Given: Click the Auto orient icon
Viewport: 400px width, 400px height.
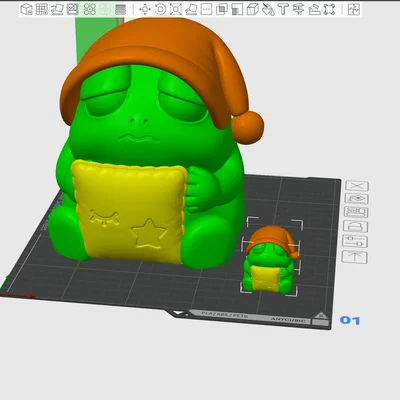Looking at the screenshot, I should (x=57, y=9).
